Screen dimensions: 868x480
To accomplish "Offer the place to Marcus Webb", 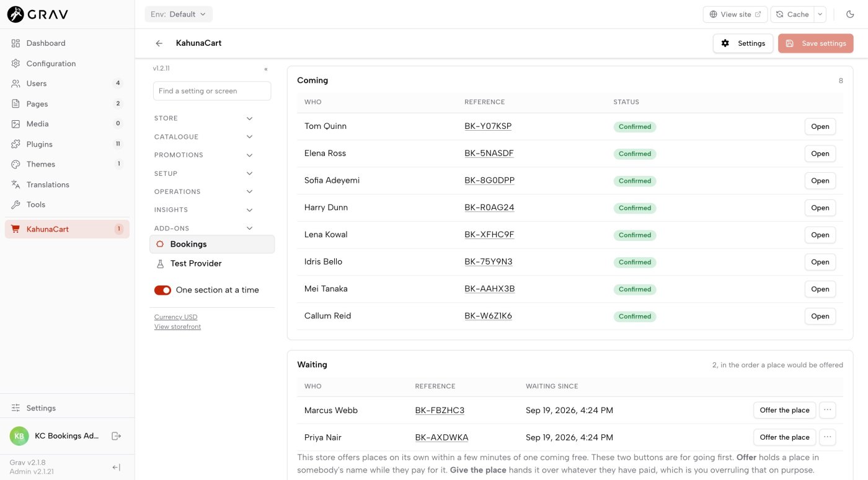I will [x=784, y=410].
